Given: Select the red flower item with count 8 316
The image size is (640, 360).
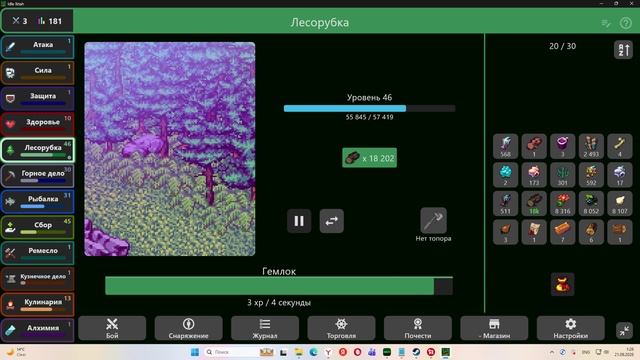Looking at the screenshot, I should coord(562,203).
